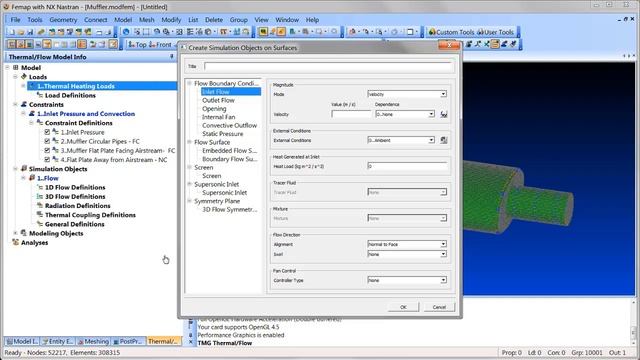
Task: Switch to Top view
Action: click(137, 44)
